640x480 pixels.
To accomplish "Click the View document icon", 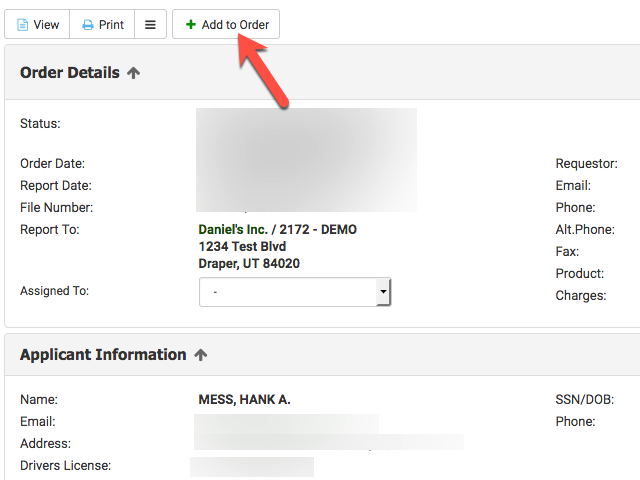I will point(22,25).
